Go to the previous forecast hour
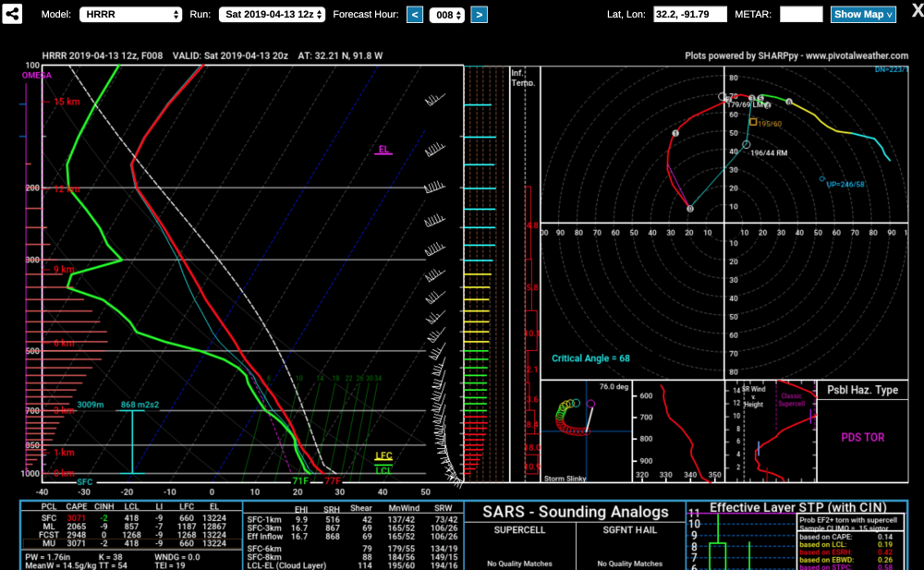Screen dimensions: 924x570 (415, 15)
